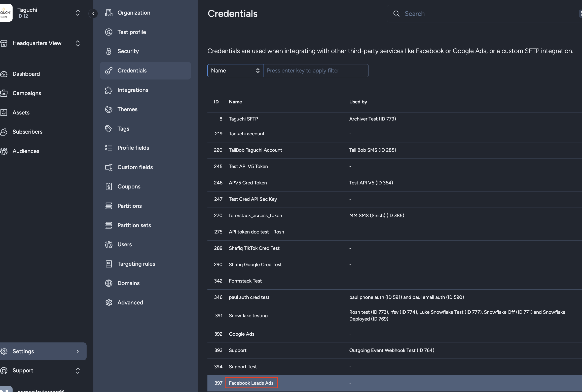Viewport: 582px width, 392px height.
Task: Open Profile fields settings page
Action: [x=133, y=148]
